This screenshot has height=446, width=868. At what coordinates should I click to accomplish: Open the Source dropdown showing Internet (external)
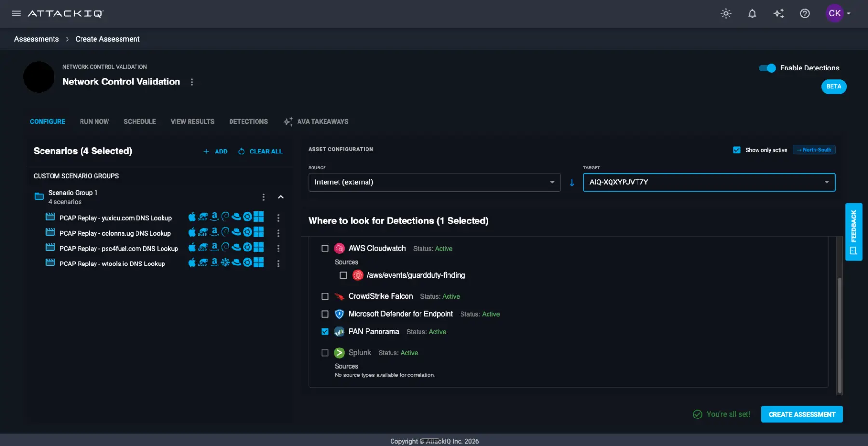pos(434,182)
